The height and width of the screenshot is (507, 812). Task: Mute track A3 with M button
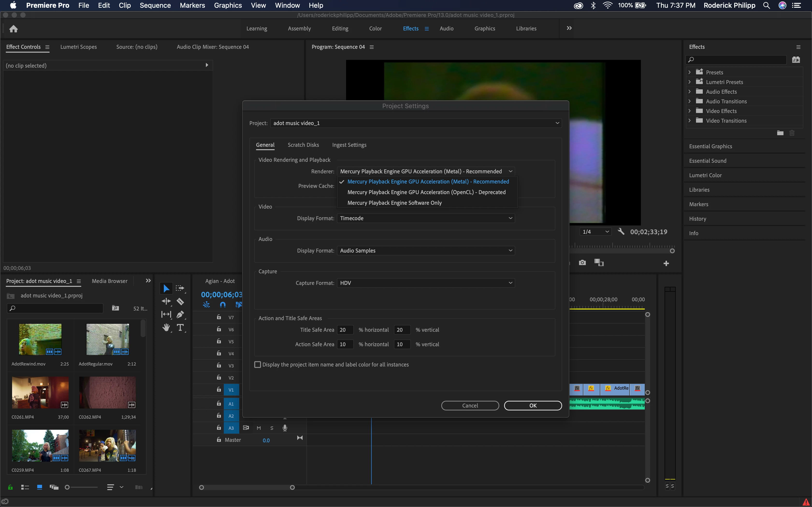pos(259,428)
